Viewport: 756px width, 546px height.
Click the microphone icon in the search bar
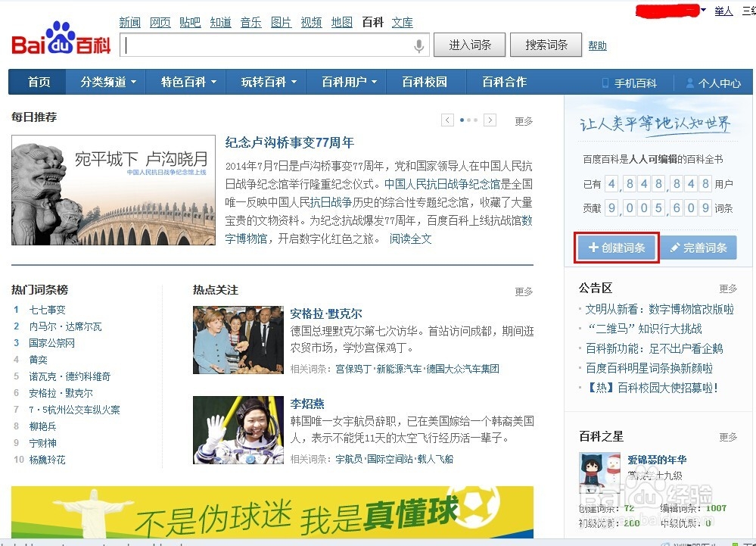(420, 45)
